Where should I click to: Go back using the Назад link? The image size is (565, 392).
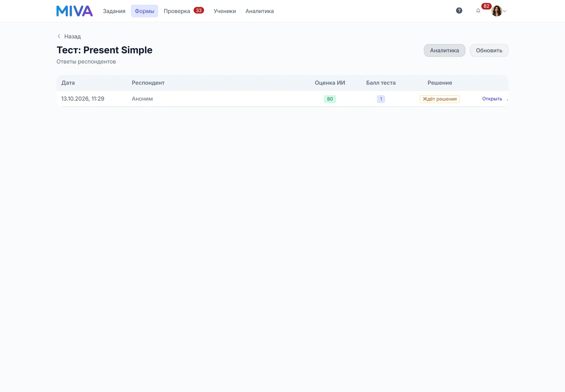pyautogui.click(x=69, y=36)
